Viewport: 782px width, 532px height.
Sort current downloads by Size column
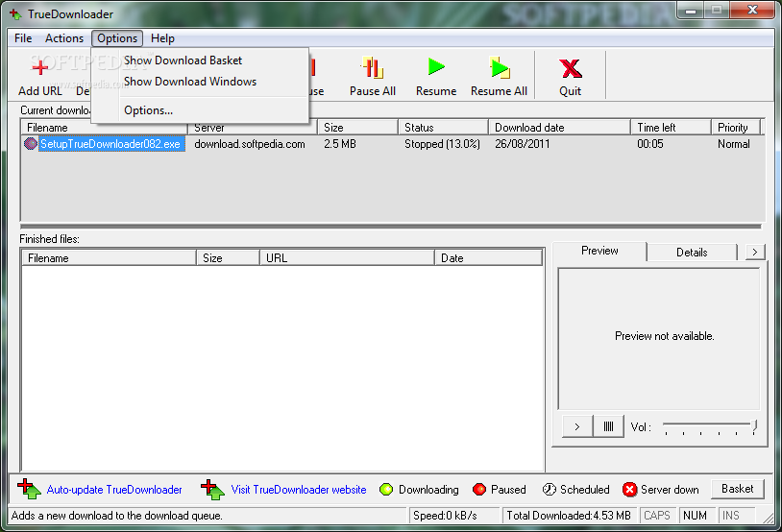coord(357,128)
